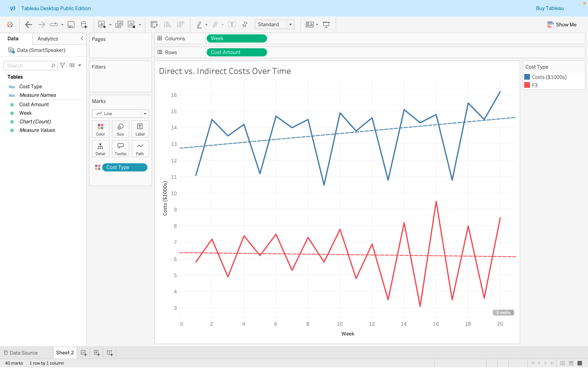Viewport: 588px width, 369px height.
Task: Select the Sheet 2 tab
Action: 65,353
